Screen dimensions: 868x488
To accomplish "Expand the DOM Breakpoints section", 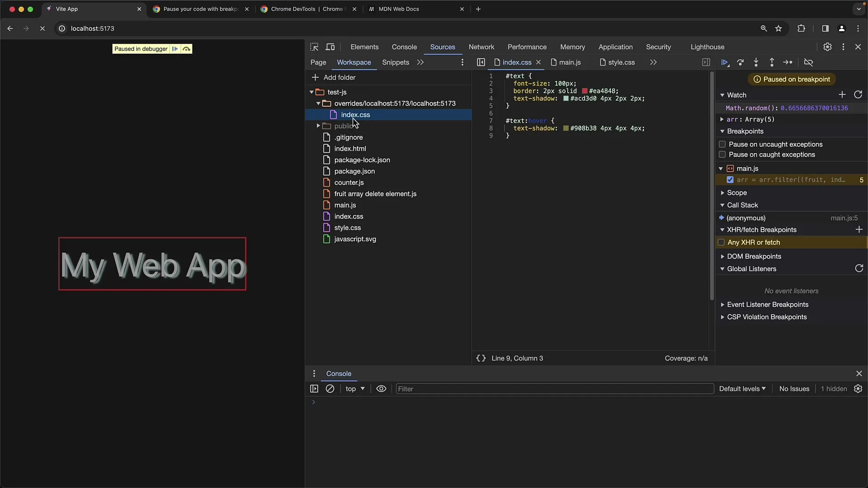I will [722, 257].
